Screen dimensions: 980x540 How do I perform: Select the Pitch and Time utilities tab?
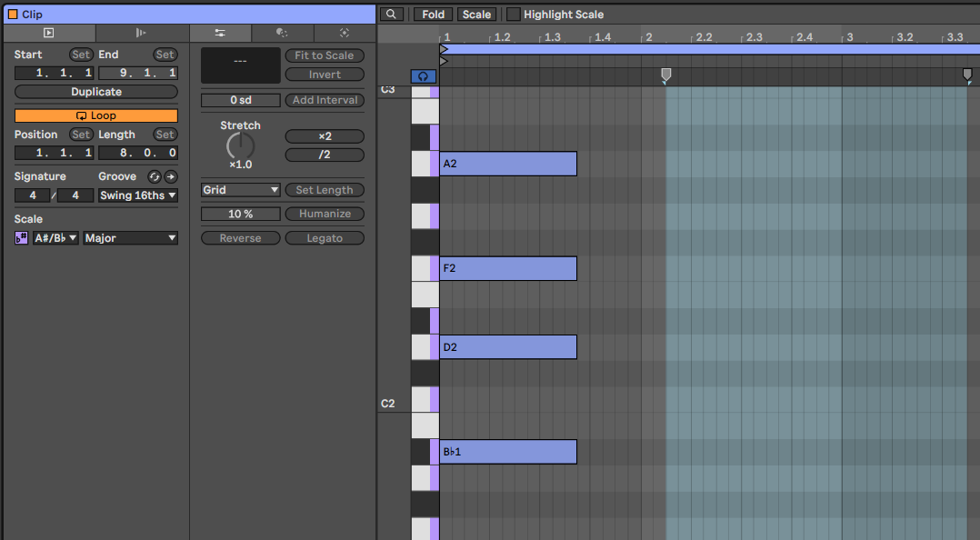tap(219, 33)
